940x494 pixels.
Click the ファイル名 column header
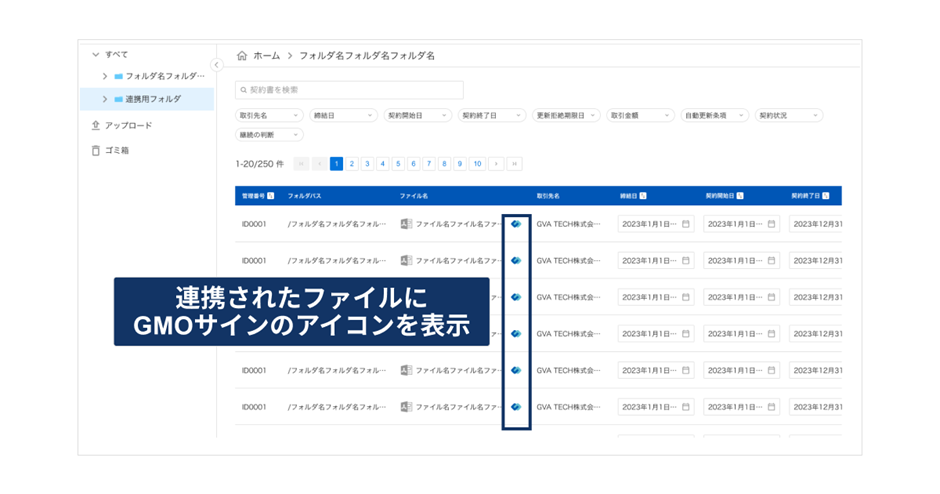point(414,196)
